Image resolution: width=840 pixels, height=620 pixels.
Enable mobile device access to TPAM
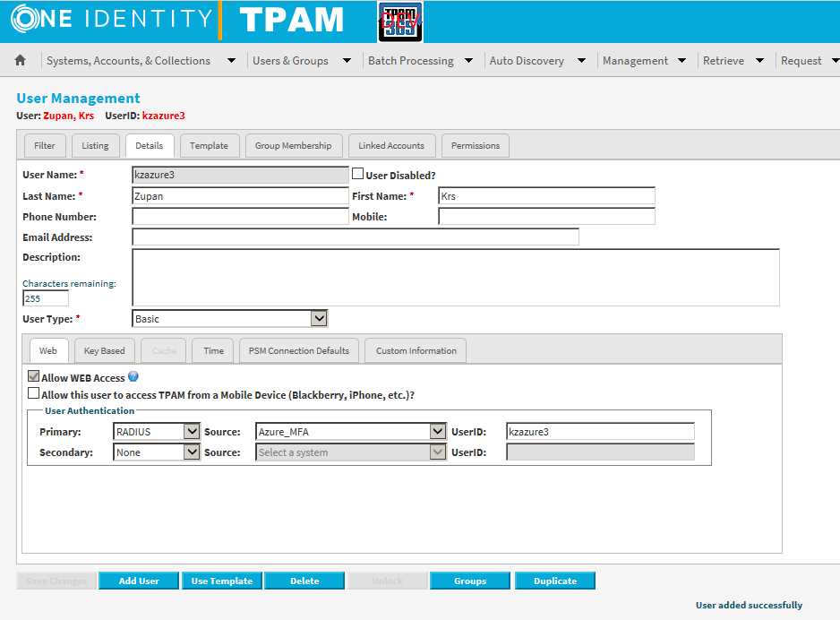coord(34,393)
